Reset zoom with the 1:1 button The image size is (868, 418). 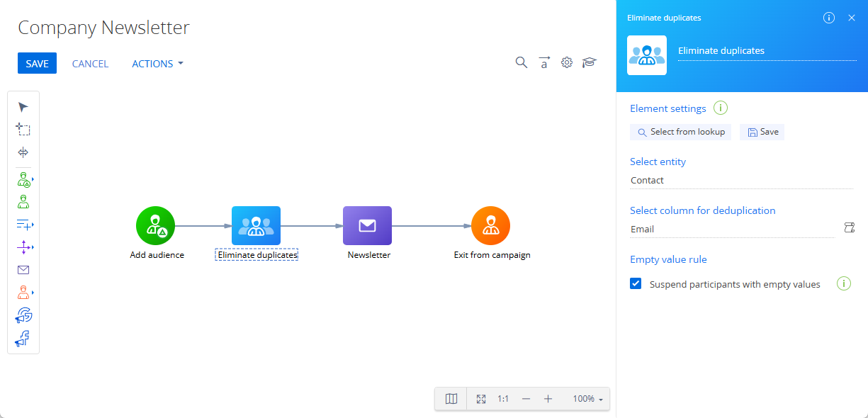[x=503, y=399]
